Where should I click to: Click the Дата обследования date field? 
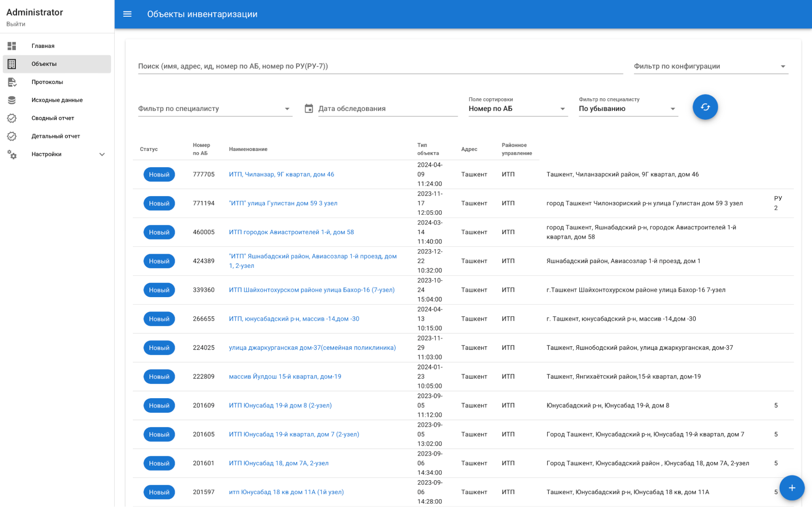388,109
